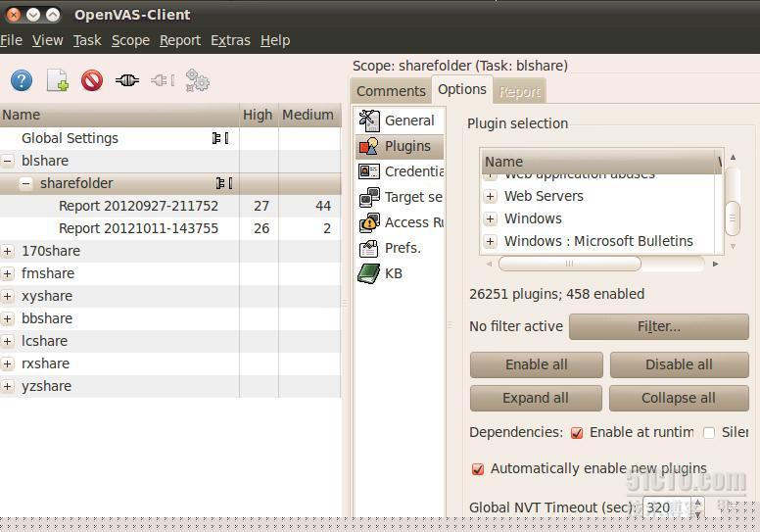Open the File menu
Viewport: 760px width, 532px height.
pos(11,40)
